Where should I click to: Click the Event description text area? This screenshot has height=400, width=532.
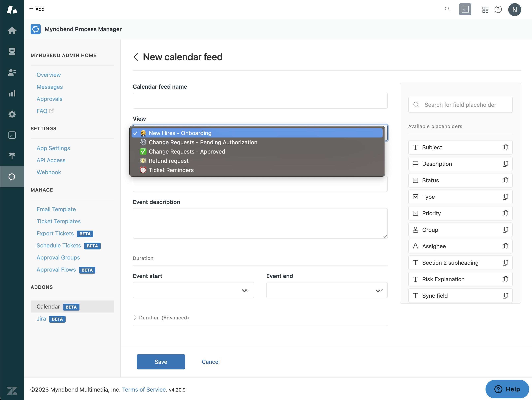260,224
